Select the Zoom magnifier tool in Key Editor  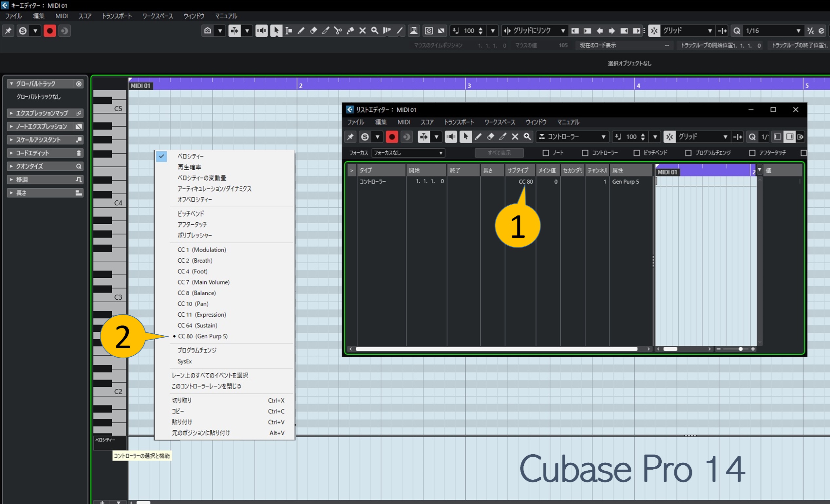(x=375, y=31)
